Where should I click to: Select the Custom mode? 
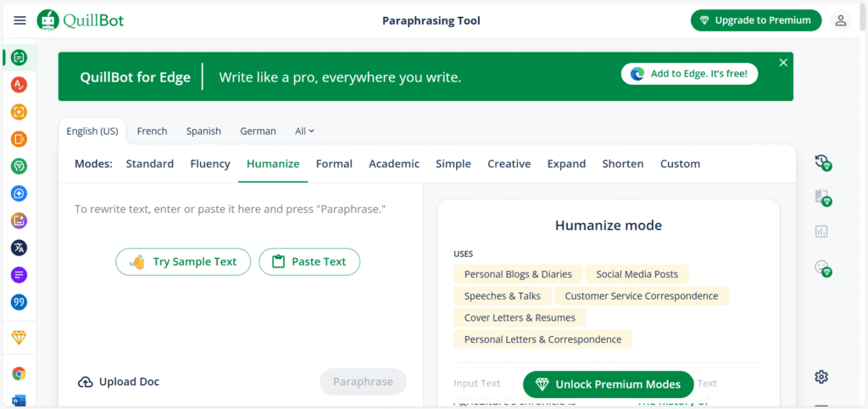(681, 164)
